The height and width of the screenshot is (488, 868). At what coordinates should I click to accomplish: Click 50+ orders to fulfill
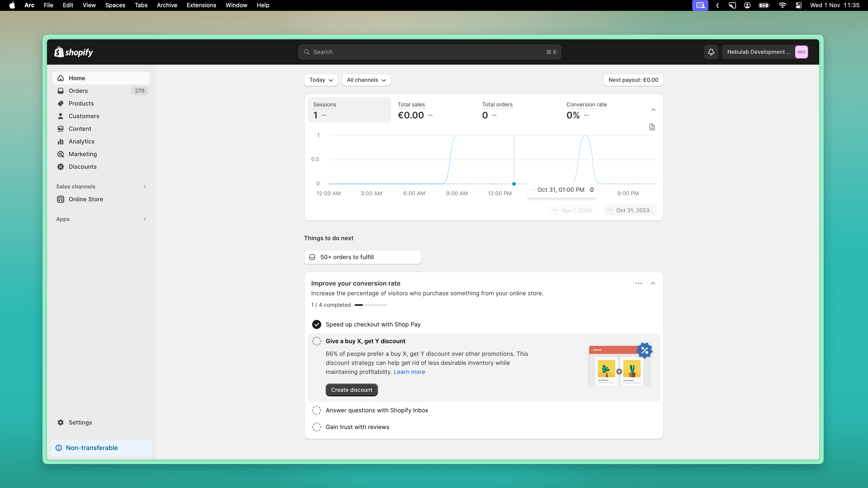[x=363, y=257]
